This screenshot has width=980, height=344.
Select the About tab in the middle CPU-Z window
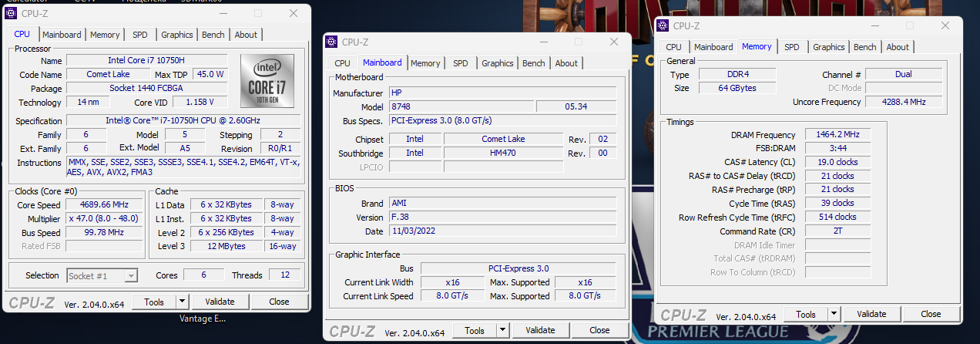566,63
